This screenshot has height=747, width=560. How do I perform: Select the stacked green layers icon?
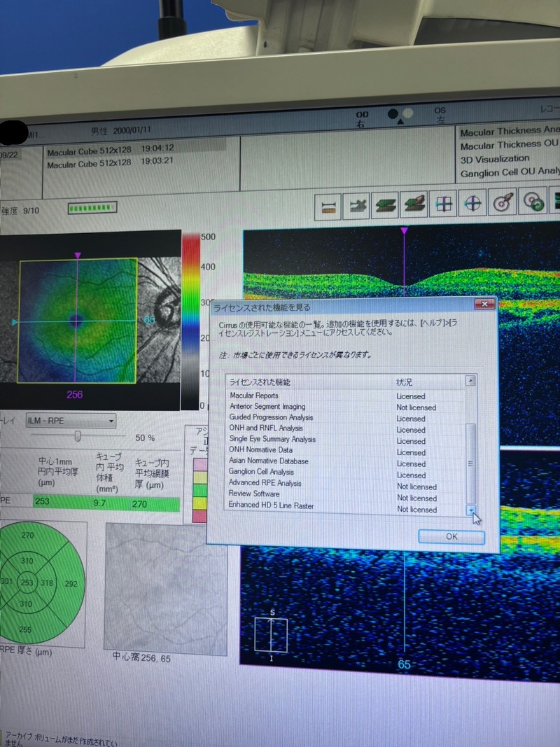(x=386, y=205)
